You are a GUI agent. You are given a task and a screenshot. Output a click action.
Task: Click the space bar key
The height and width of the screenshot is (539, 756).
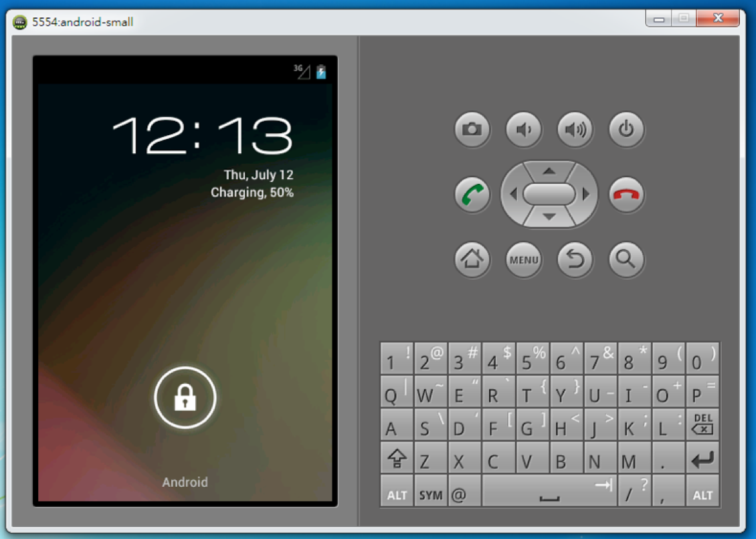pyautogui.click(x=549, y=491)
